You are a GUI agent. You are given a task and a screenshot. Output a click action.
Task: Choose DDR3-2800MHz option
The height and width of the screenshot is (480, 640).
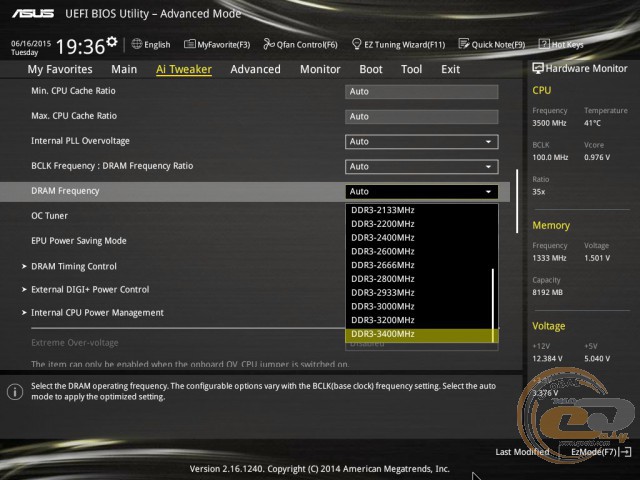(419, 279)
